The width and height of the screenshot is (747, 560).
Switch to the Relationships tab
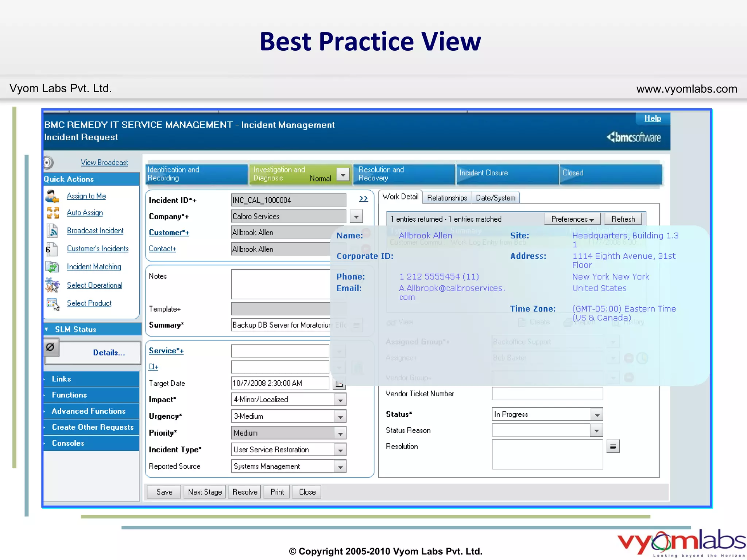447,198
